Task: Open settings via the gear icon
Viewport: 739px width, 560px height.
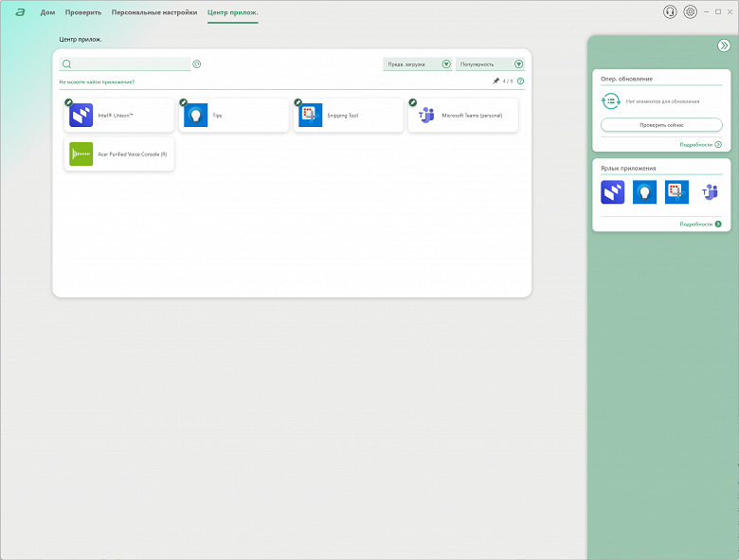Action: pyautogui.click(x=690, y=11)
